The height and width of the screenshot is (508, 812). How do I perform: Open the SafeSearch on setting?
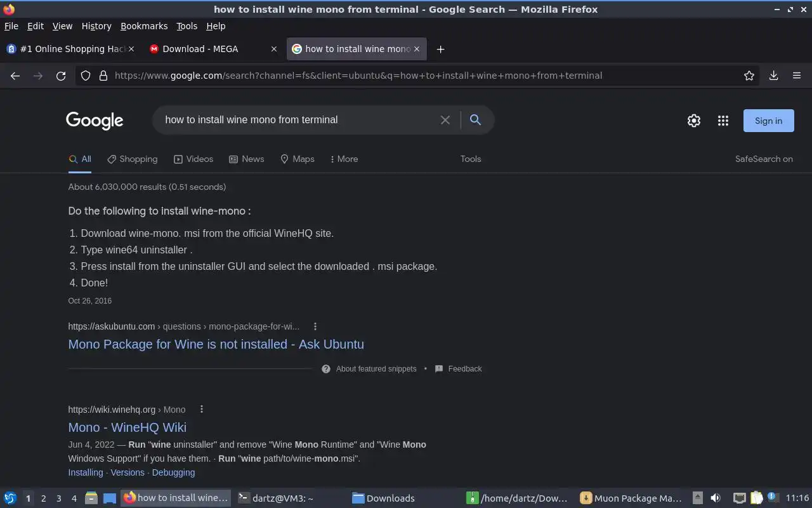tap(764, 159)
